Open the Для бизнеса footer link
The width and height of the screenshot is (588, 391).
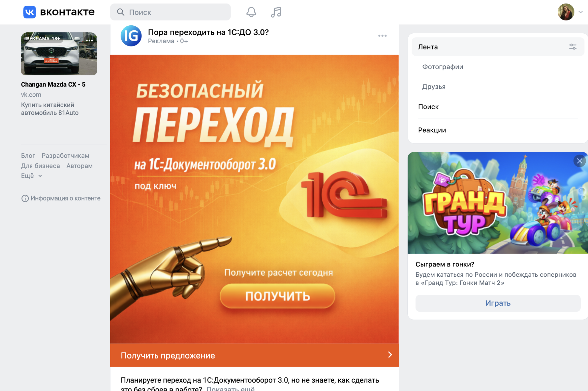pyautogui.click(x=40, y=166)
